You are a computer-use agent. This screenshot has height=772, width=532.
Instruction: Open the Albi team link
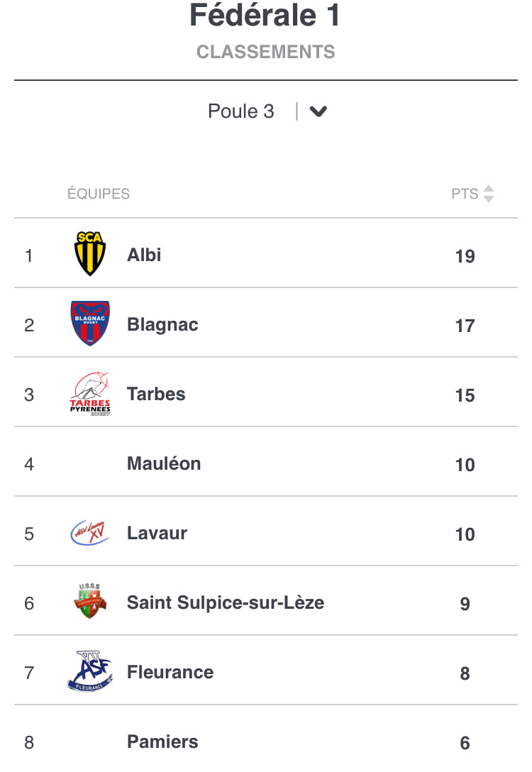click(x=144, y=255)
